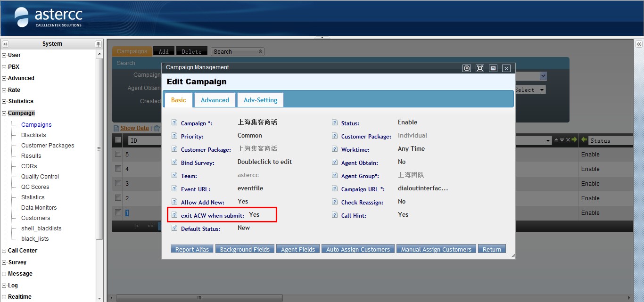The width and height of the screenshot is (644, 302).
Task: Tick the checkbox for campaign row 3
Action: click(118, 183)
